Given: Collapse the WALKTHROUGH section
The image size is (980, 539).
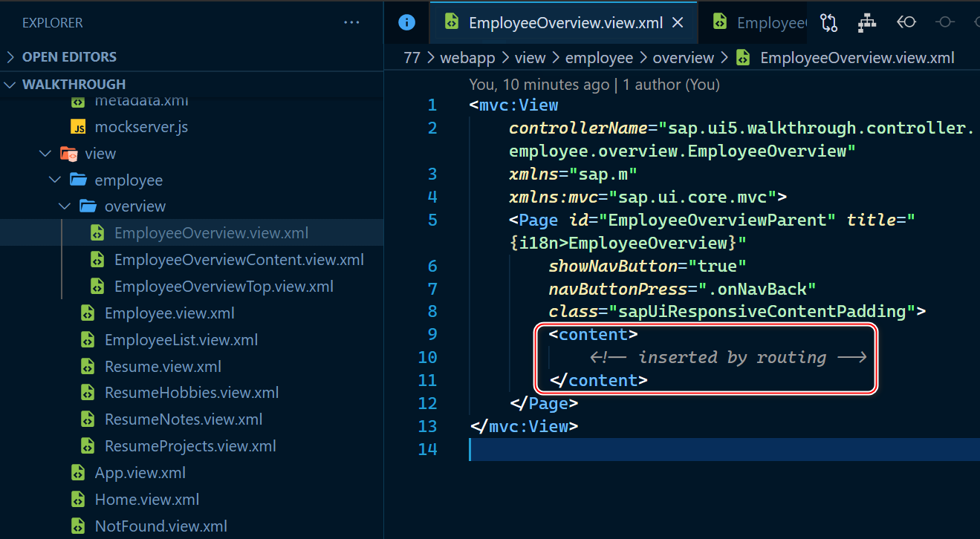Looking at the screenshot, I should 10,85.
